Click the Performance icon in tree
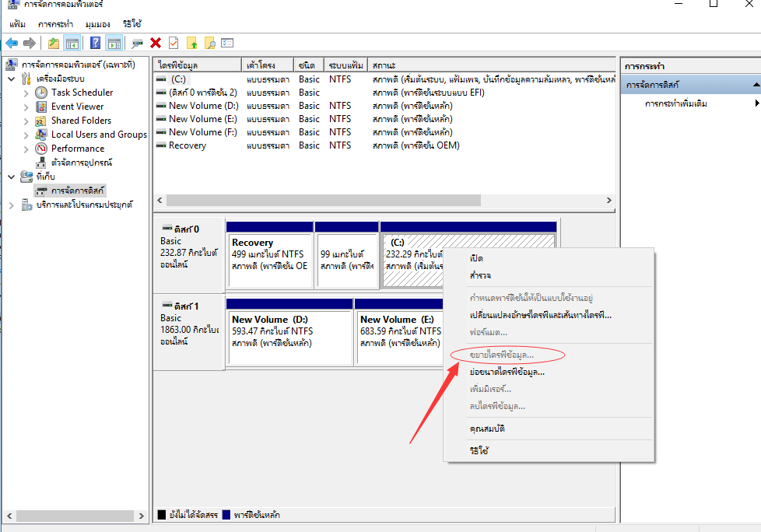This screenshot has width=761, height=532. click(x=41, y=149)
